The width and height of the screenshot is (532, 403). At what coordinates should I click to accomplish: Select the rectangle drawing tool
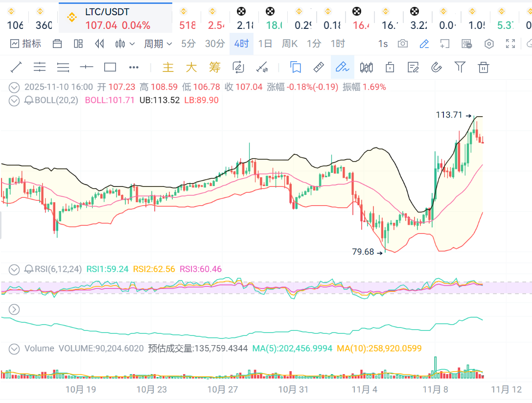(x=110, y=67)
